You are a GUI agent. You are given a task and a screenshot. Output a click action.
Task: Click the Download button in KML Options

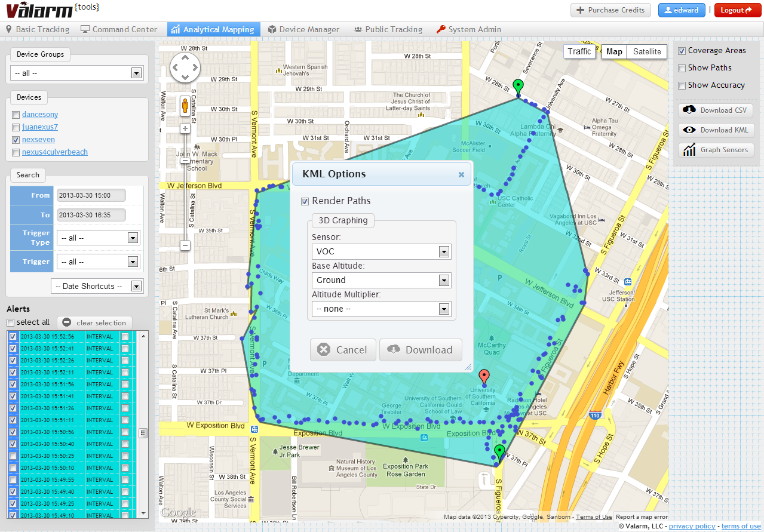pos(421,350)
